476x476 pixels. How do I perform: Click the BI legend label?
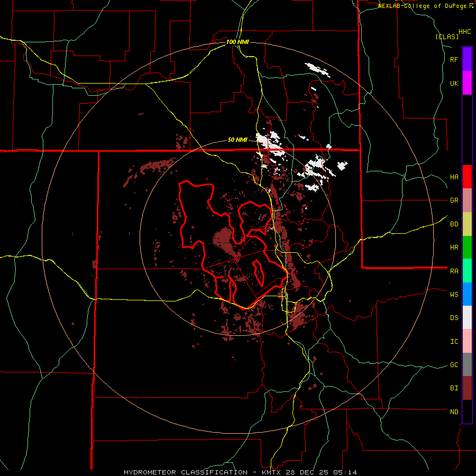(x=454, y=388)
